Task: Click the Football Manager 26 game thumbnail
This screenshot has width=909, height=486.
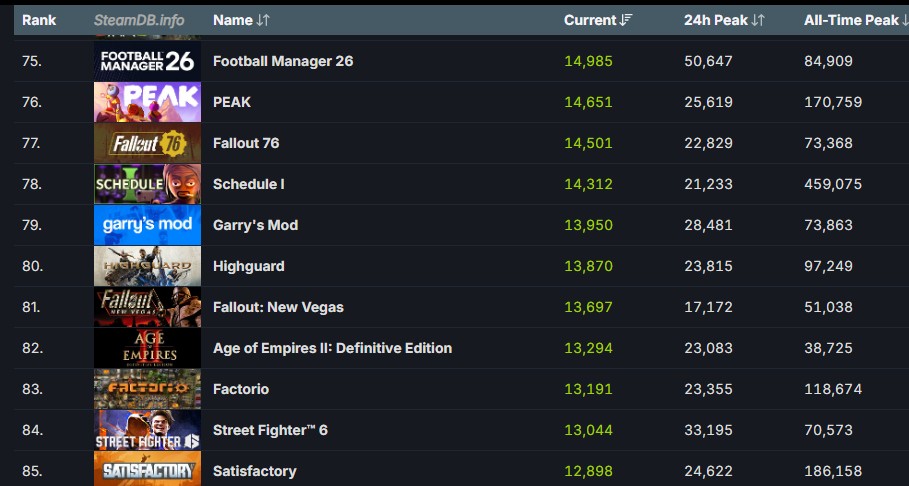Action: click(147, 61)
